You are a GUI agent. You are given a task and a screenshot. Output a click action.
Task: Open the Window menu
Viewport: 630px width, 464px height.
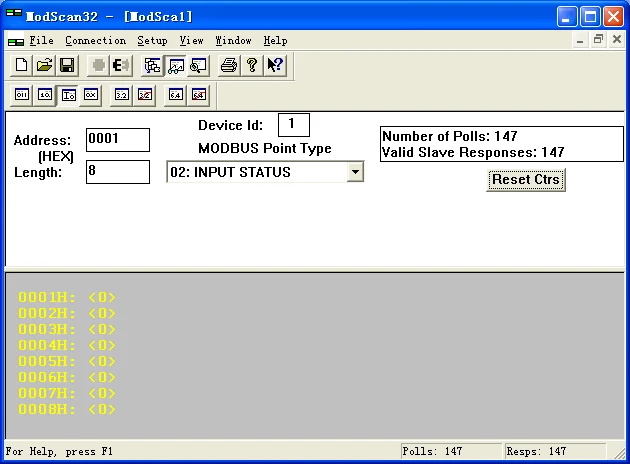click(233, 41)
